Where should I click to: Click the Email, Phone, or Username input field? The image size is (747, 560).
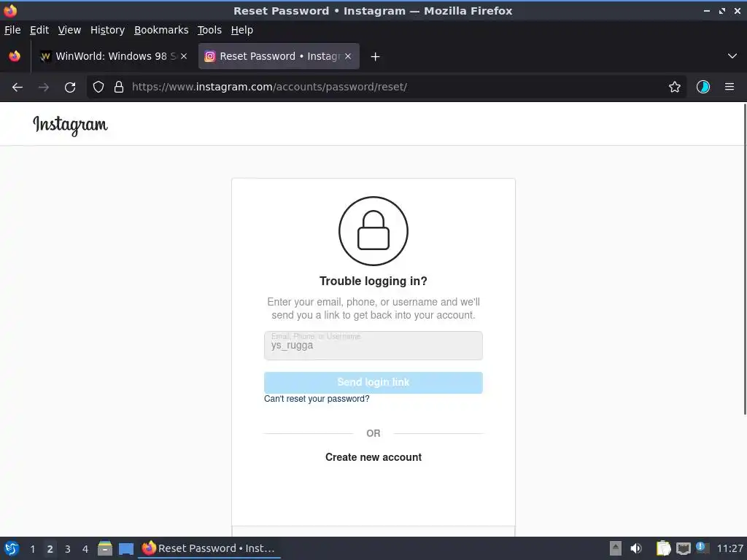(373, 346)
